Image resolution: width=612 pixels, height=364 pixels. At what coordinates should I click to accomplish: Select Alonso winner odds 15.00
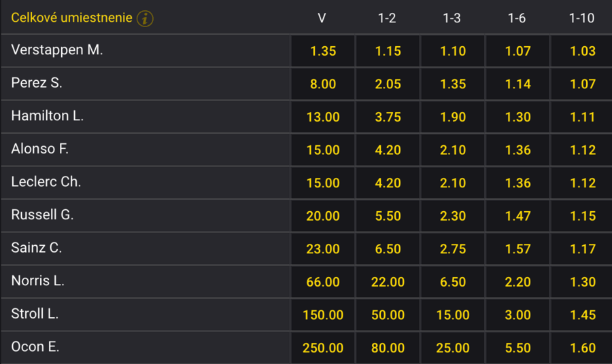tap(322, 150)
